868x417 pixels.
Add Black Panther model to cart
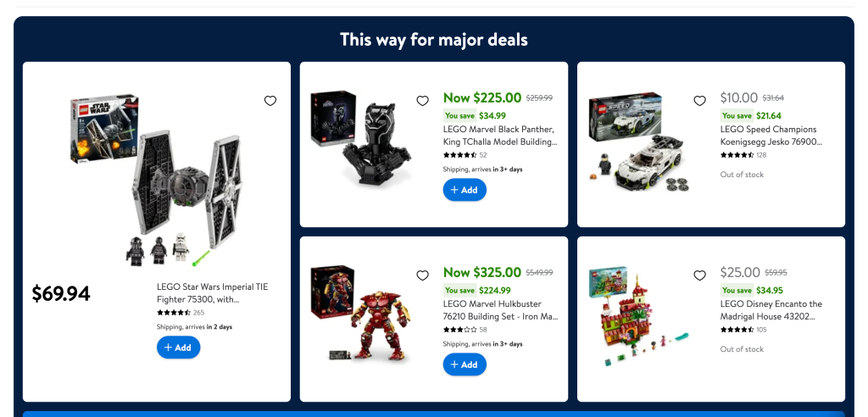[465, 190]
